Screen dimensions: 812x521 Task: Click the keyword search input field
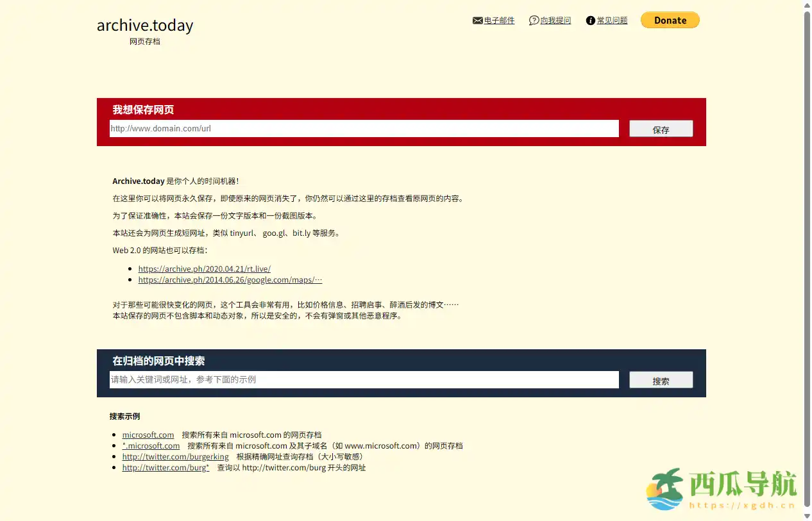(364, 379)
